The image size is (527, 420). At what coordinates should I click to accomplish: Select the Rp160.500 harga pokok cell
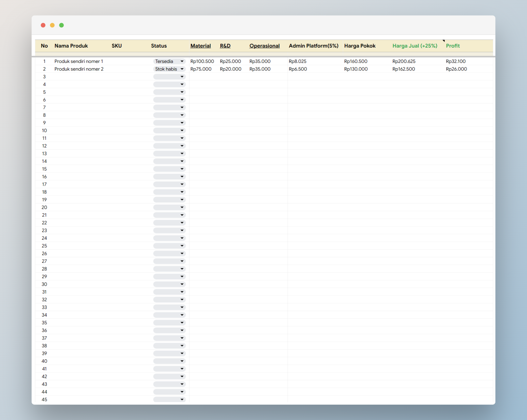click(x=356, y=61)
